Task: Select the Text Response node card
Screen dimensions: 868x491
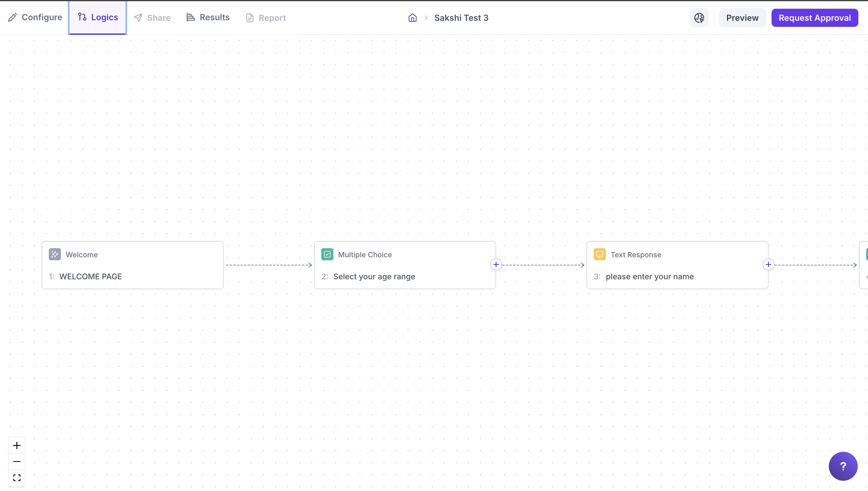Action: point(677,265)
